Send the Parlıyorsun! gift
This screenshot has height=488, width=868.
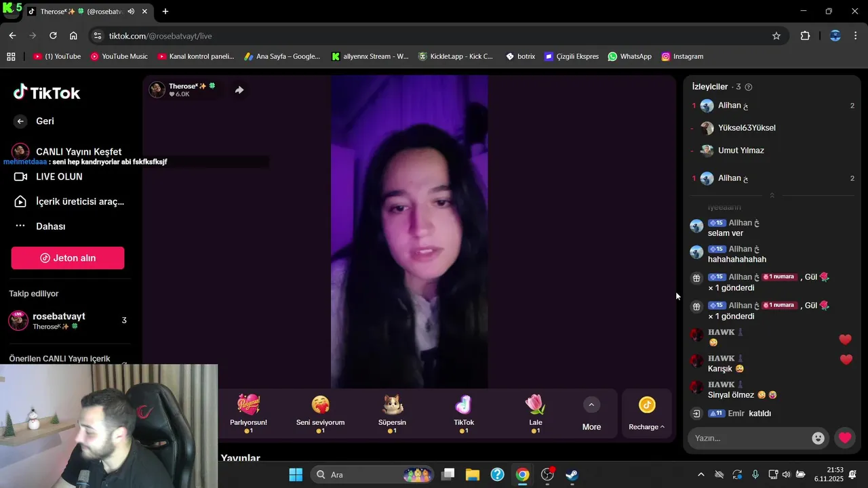[x=248, y=413]
